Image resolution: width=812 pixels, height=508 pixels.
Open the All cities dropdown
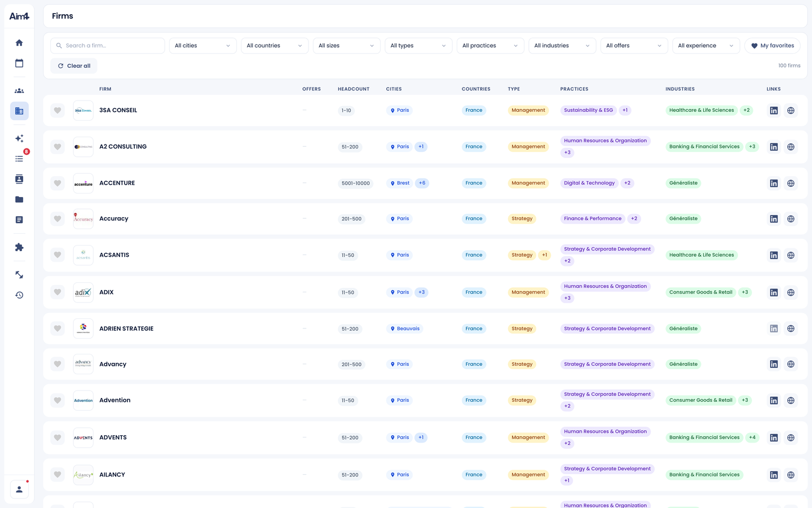(203, 46)
